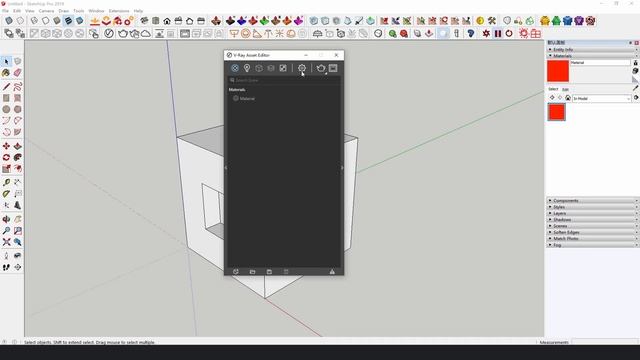Toggle the pause render toolbar button
Viewport: 640px width, 360px height.
[498, 33]
